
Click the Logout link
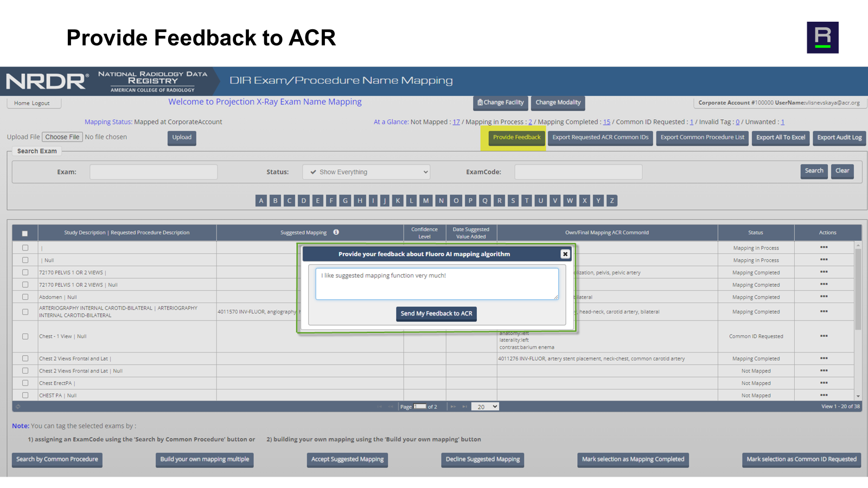coord(41,103)
